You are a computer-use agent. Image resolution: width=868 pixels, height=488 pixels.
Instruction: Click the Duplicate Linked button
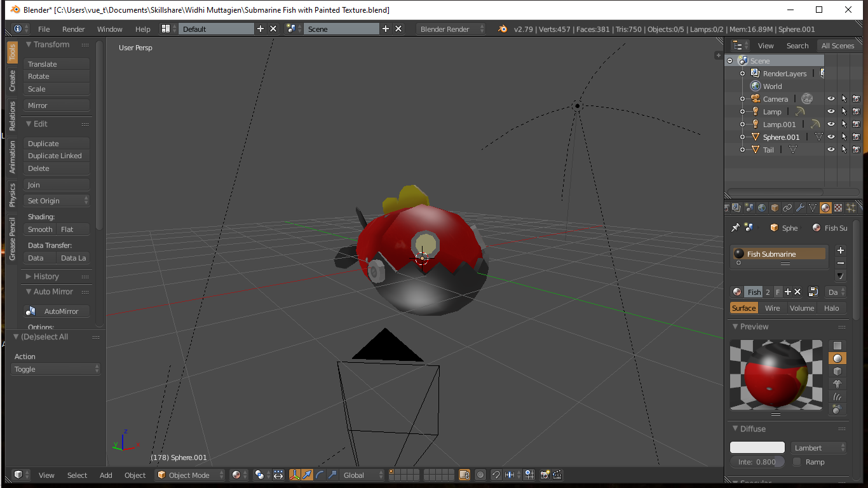point(57,156)
